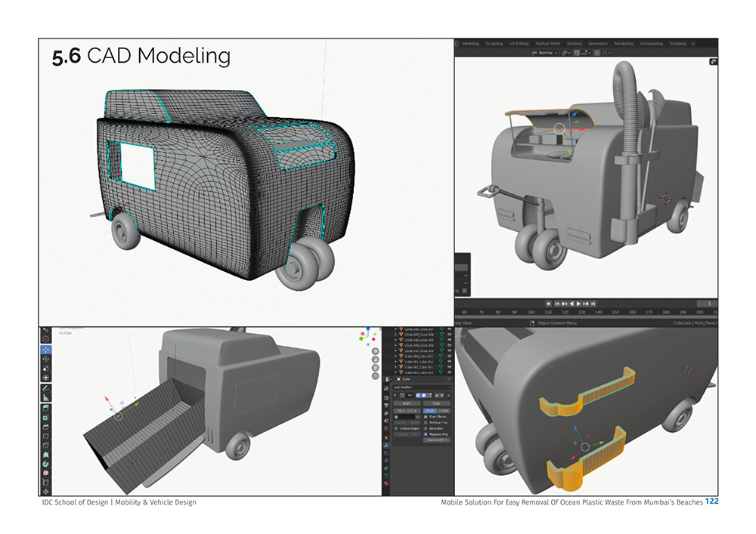This screenshot has height=534, width=756.
Task: Adjust the modifier Thickness slider field
Action: click(407, 411)
